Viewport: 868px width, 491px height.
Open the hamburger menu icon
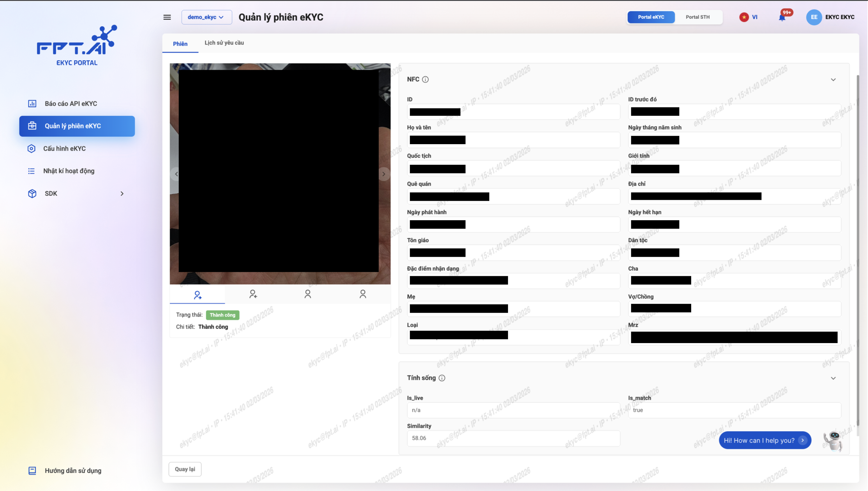pos(167,17)
